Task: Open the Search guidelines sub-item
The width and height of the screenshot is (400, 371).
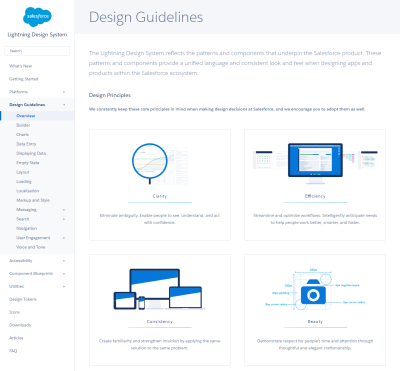Action: pyautogui.click(x=23, y=219)
